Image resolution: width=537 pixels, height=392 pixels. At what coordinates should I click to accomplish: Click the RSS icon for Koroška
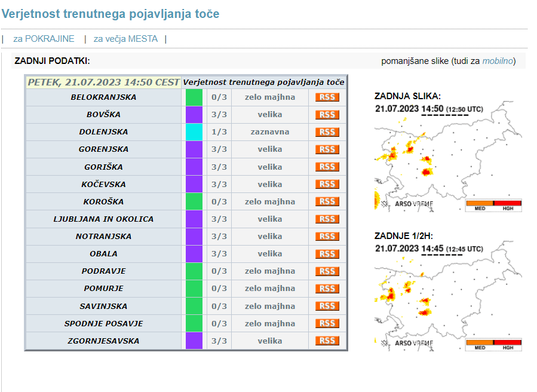click(x=327, y=202)
